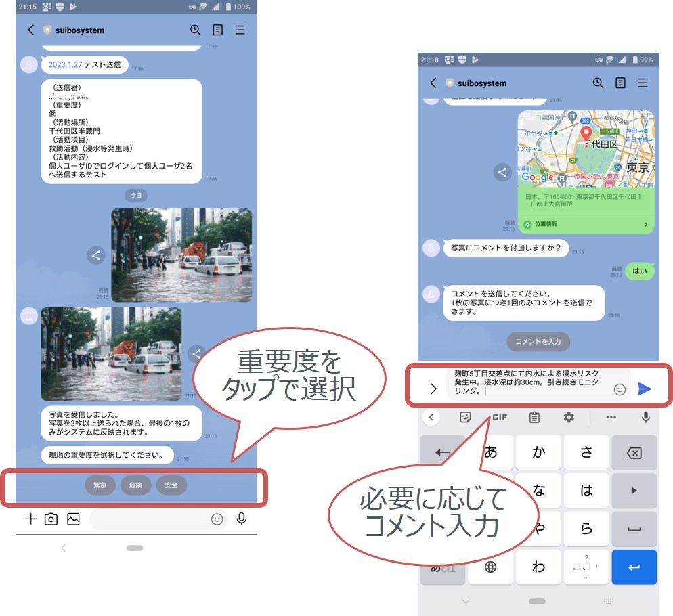Tap the コメントを入力 quick reply

tap(538, 341)
